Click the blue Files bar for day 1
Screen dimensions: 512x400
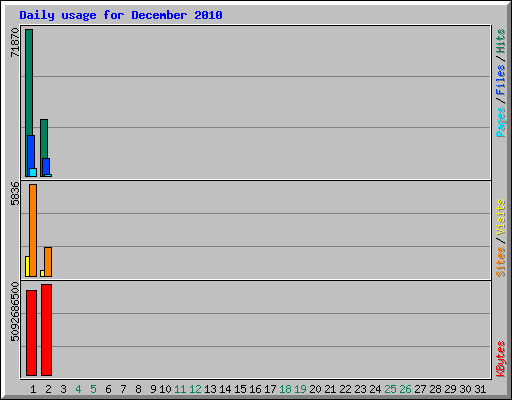[x=31, y=156]
